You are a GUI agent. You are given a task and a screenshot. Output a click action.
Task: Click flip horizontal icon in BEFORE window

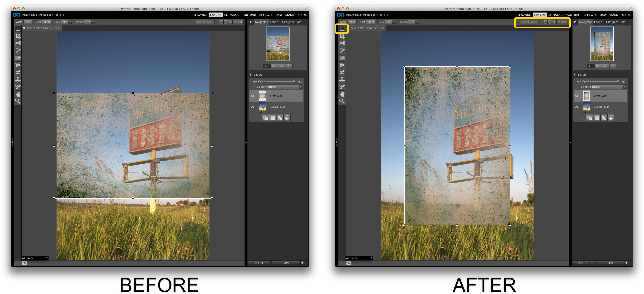point(234,22)
